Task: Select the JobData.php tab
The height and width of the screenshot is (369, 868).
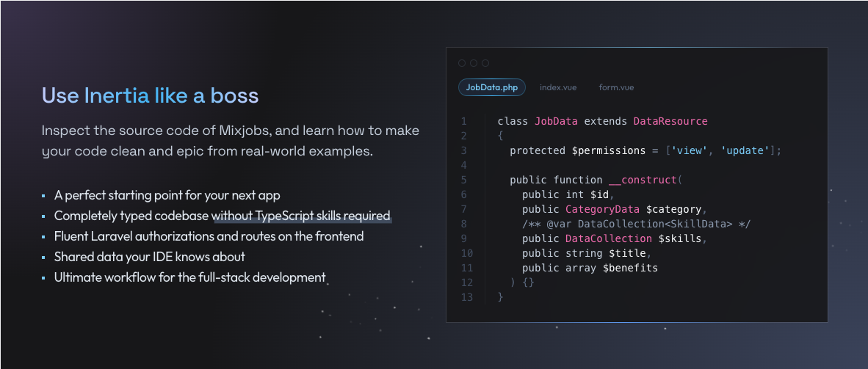Action: (491, 87)
